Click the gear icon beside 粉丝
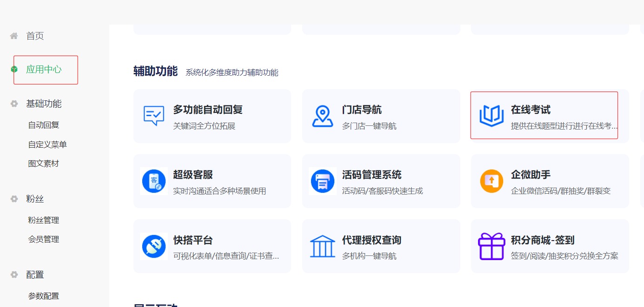The width and height of the screenshot is (644, 307). 14,199
